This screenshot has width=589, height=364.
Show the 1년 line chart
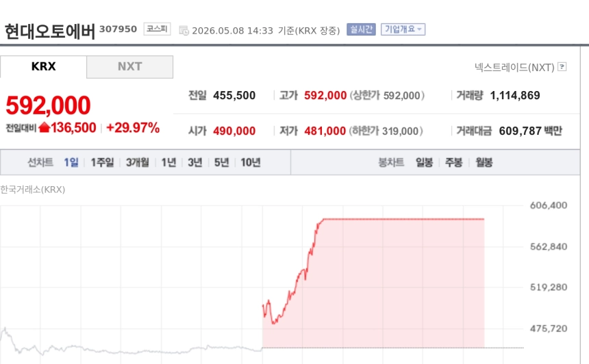[168, 162]
